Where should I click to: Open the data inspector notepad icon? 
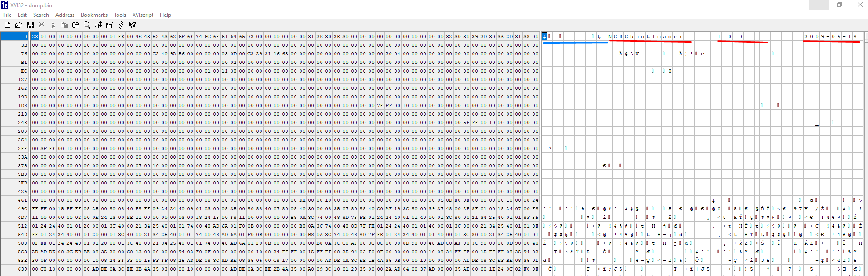point(109,25)
